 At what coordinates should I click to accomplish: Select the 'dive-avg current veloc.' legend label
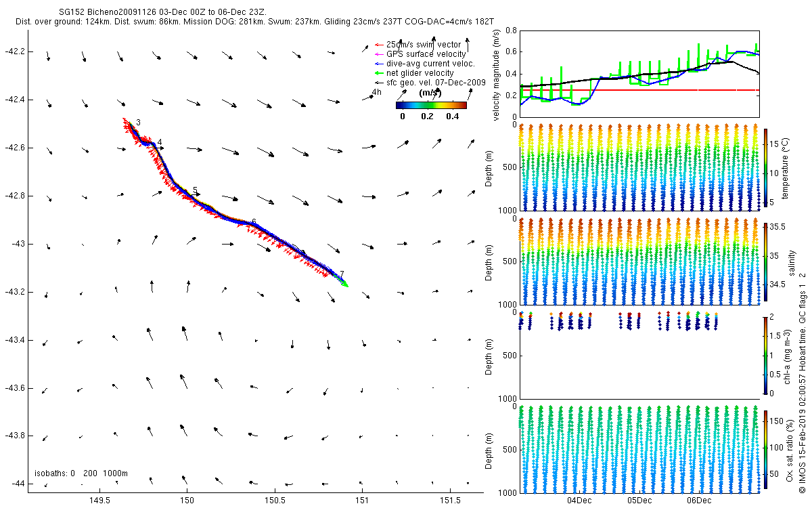[x=430, y=64]
